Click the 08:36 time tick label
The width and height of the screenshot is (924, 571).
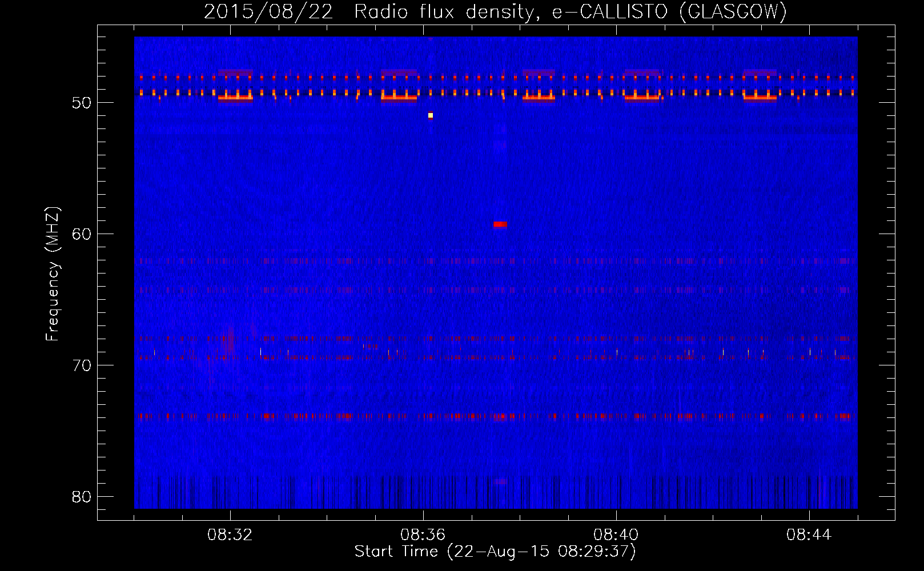click(x=423, y=535)
